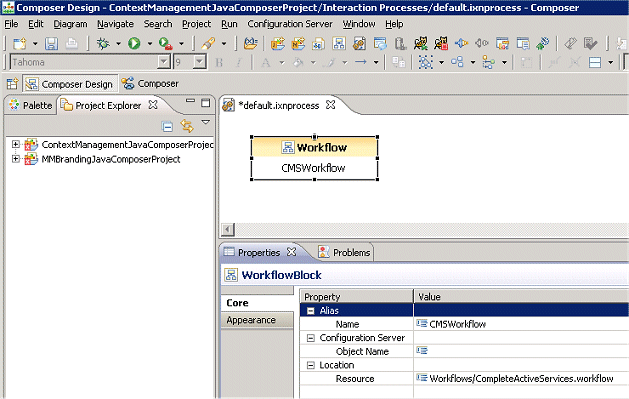This screenshot has width=629, height=399.
Task: Click the blue line arrow style icon
Action: click(361, 62)
